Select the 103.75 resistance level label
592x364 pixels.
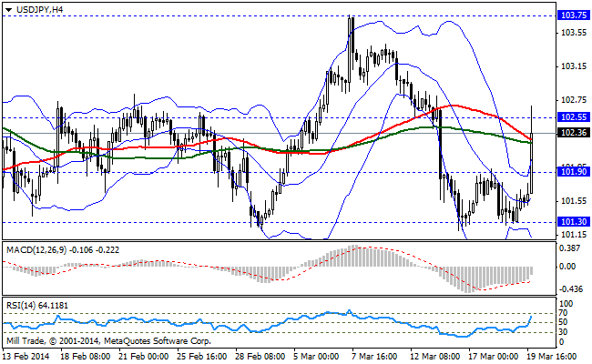tap(574, 15)
